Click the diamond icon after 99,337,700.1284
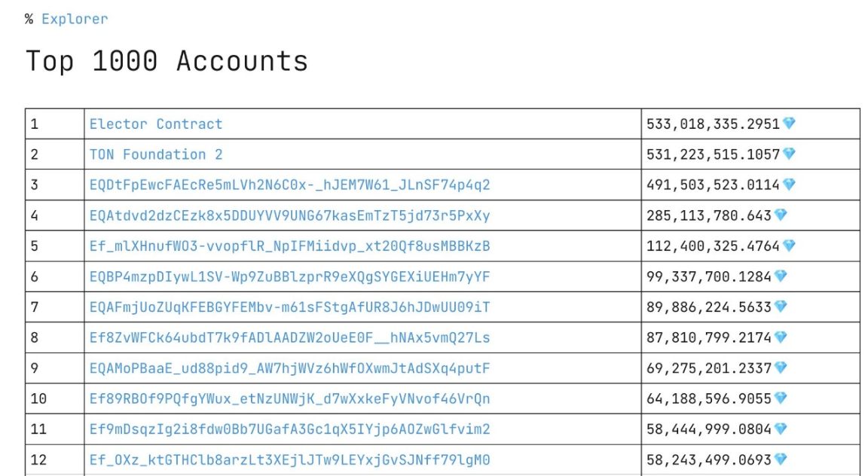Viewport: 868px width, 476px height. tap(781, 276)
